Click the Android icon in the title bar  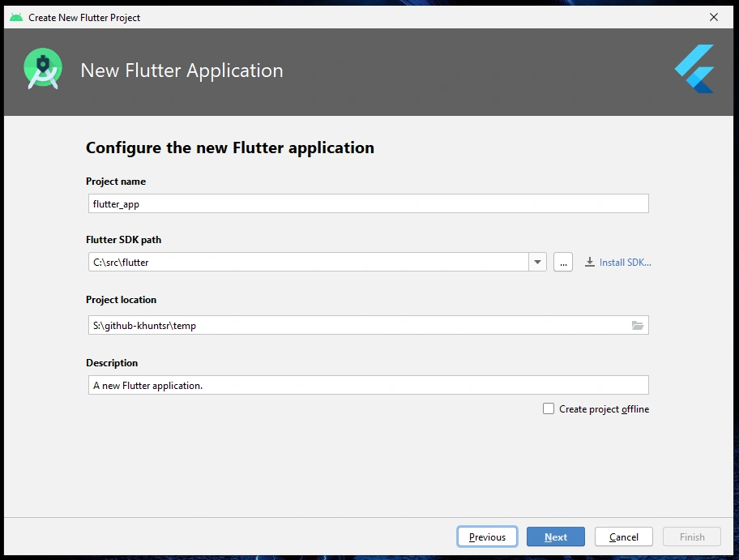pos(16,18)
